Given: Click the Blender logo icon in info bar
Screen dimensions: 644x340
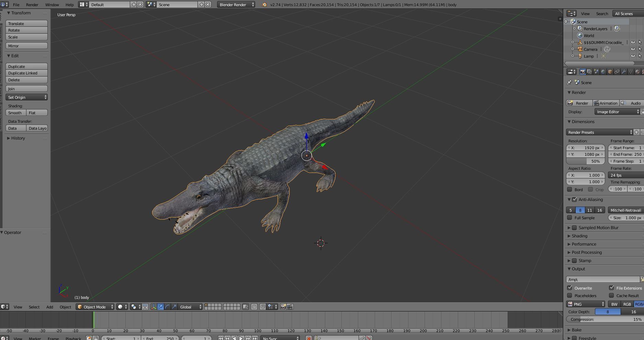Looking at the screenshot, I should tap(264, 4).
